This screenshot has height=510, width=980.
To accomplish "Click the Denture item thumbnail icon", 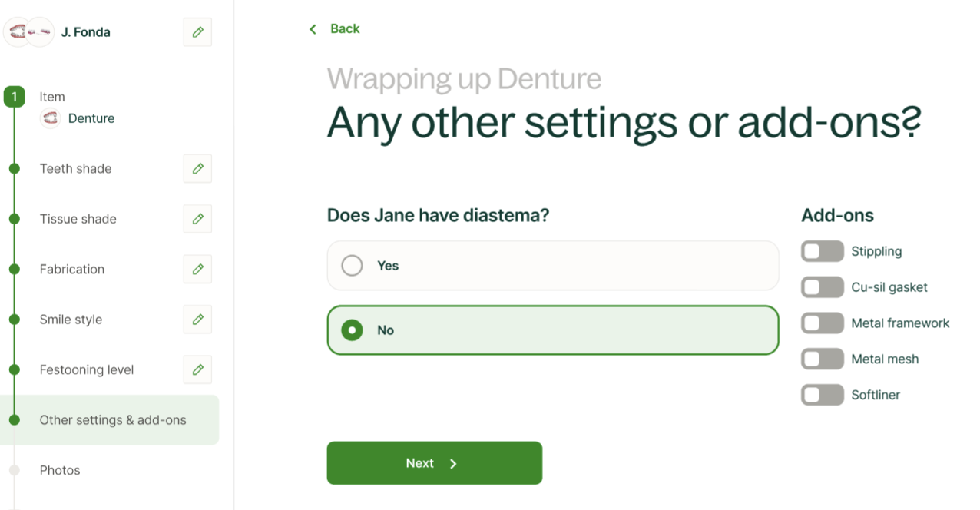I will [51, 118].
